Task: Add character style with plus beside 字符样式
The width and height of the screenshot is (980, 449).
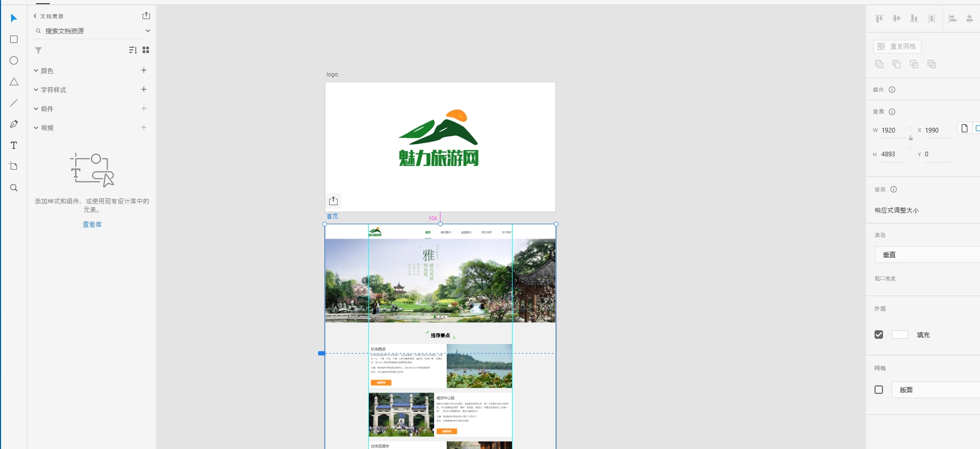Action: tap(144, 89)
